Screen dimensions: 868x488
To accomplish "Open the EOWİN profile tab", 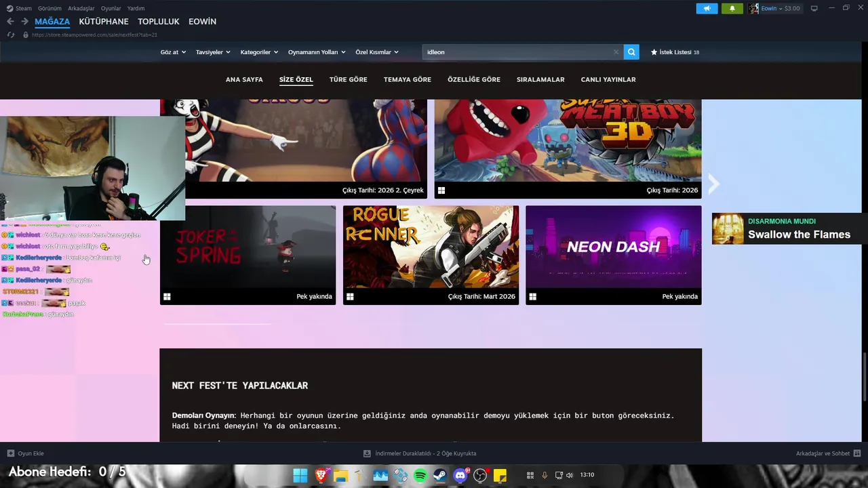I will coord(202,22).
